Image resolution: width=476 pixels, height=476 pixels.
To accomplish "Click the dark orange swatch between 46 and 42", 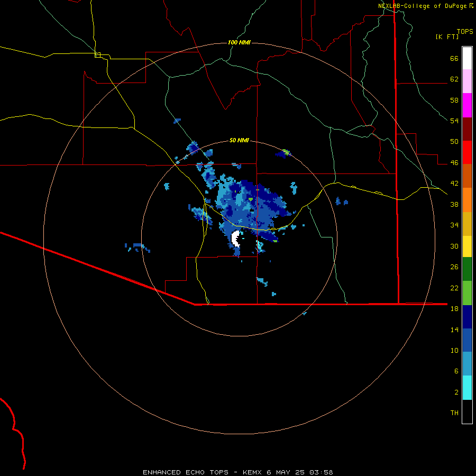I will pyautogui.click(x=467, y=176).
